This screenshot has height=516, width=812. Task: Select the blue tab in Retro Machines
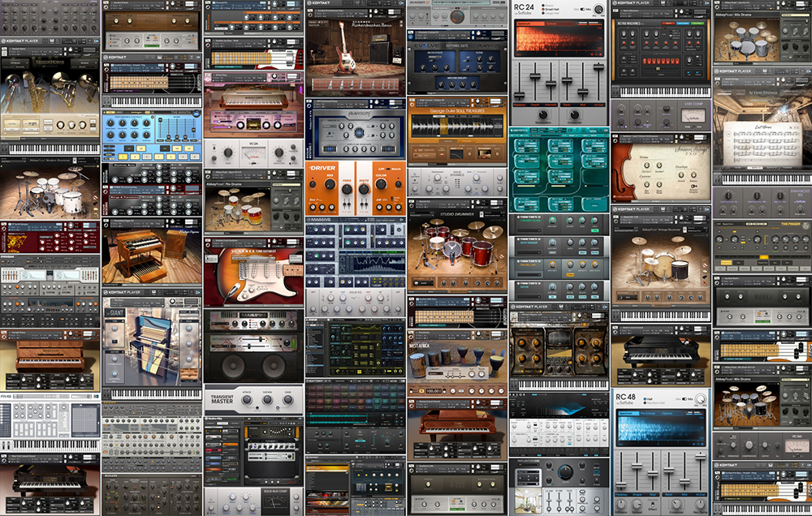point(682,24)
